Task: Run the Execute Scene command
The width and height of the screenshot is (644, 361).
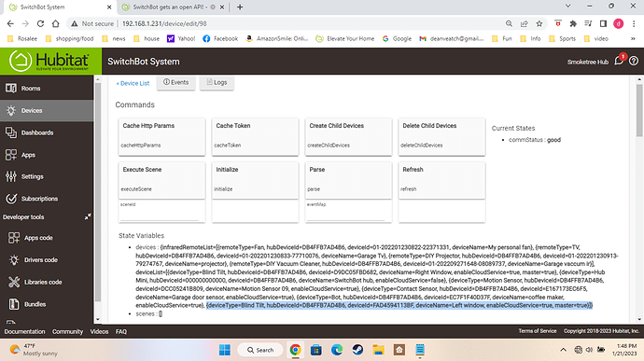Action: (161, 180)
